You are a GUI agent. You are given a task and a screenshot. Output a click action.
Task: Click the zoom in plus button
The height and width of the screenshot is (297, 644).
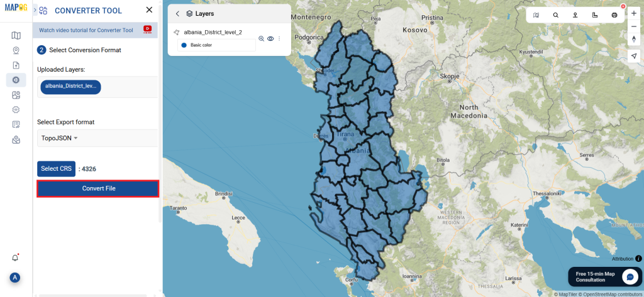[634, 13]
